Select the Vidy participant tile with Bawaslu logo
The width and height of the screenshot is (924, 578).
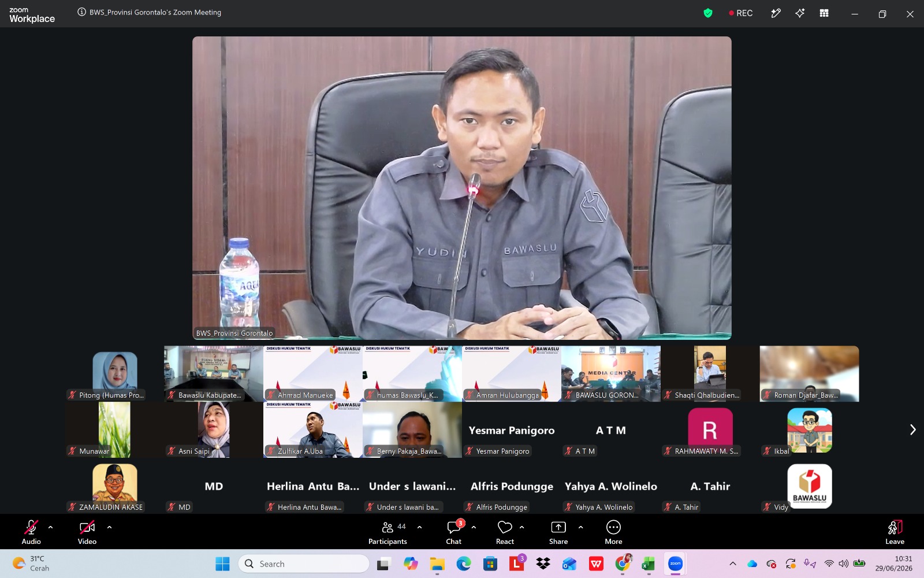click(810, 486)
